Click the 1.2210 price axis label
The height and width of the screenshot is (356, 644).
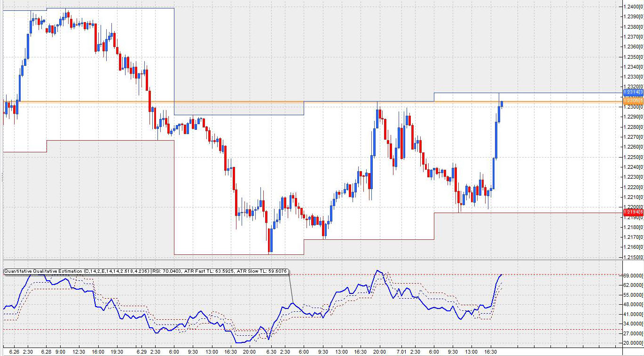[634, 197]
